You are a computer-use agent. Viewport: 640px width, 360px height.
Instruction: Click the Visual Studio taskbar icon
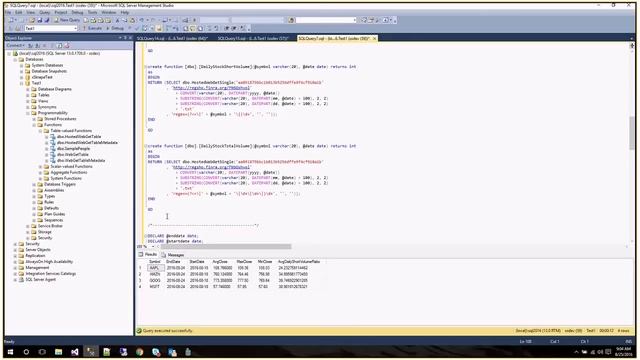(74, 352)
